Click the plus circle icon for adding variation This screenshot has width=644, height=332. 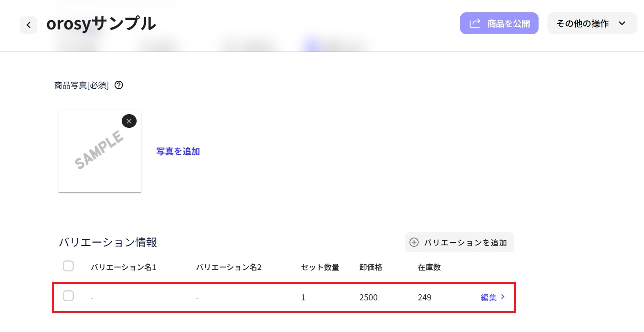[x=414, y=242]
